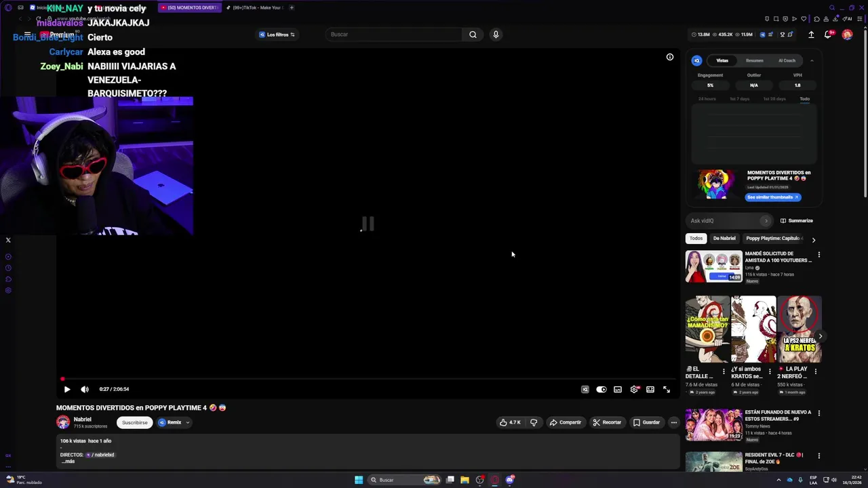868x488 pixels.
Task: Show video info card icon
Action: click(670, 57)
